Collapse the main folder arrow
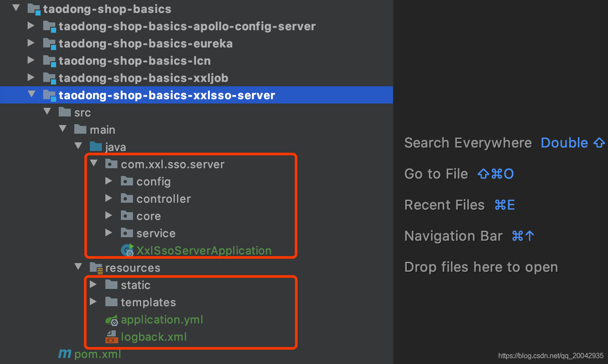The height and width of the screenshot is (364, 608). (x=63, y=129)
